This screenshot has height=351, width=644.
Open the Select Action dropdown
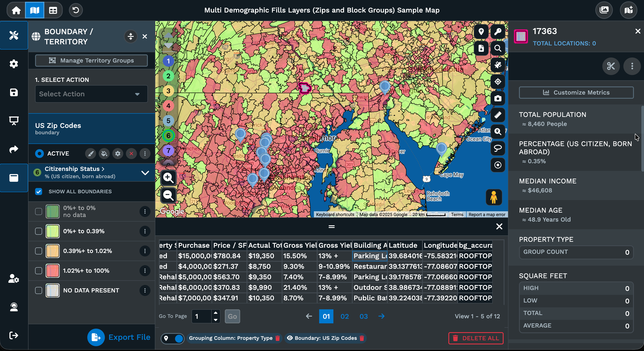pyautogui.click(x=91, y=94)
